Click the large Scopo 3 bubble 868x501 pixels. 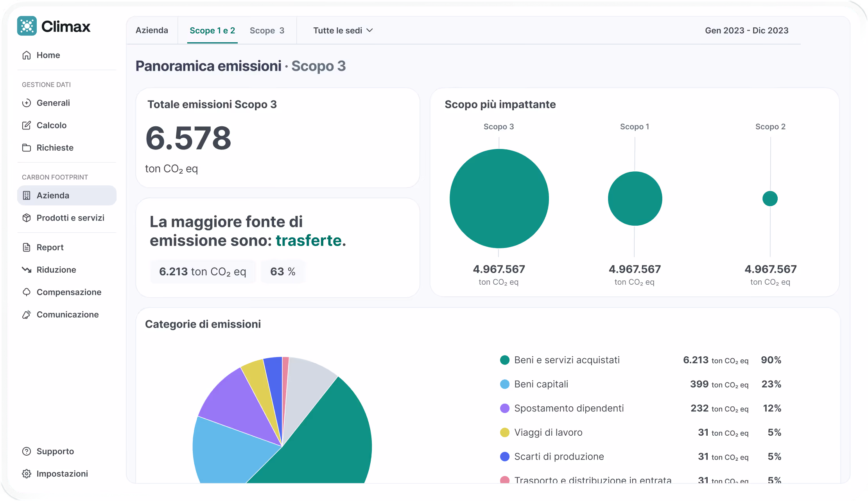[499, 199]
